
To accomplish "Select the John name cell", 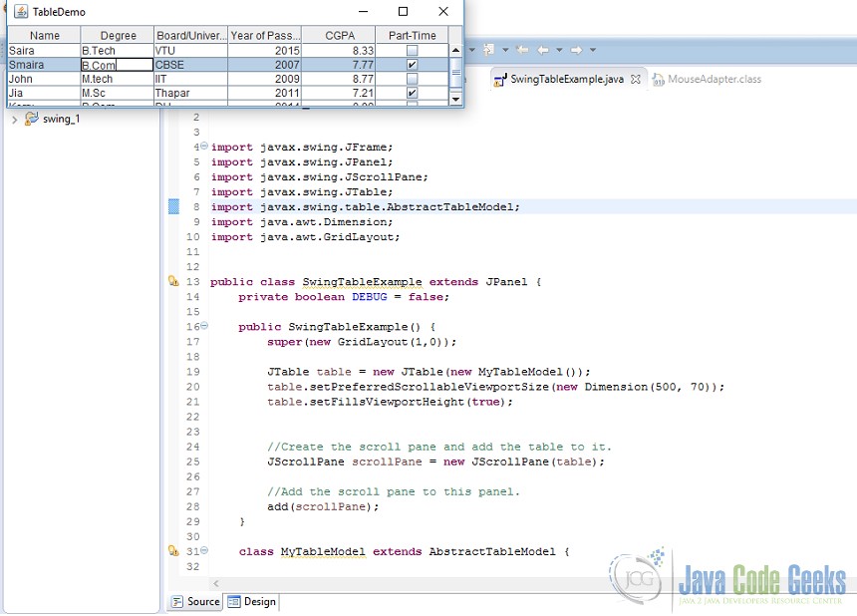I will tap(44, 79).
